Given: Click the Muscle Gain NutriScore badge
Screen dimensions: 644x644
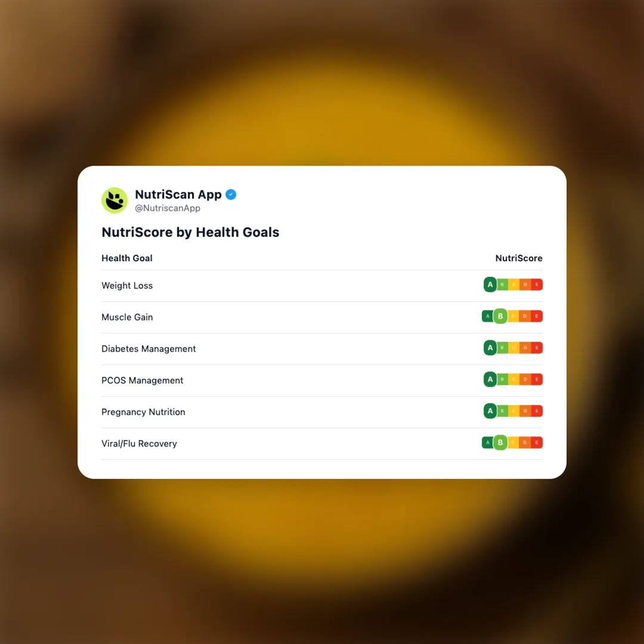Looking at the screenshot, I should 512,317.
